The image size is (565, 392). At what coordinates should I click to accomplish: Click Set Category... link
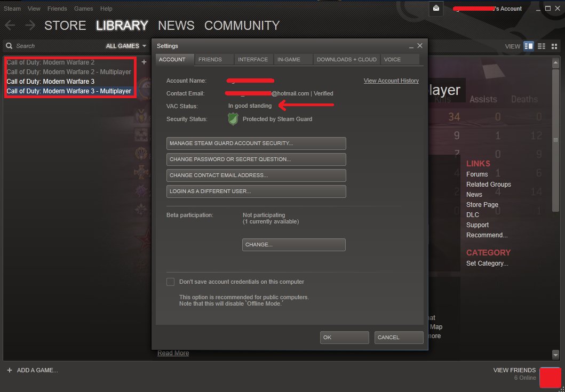coord(487,263)
